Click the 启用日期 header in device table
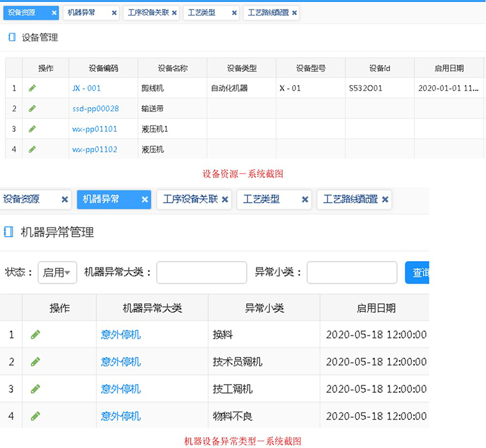 coord(449,68)
